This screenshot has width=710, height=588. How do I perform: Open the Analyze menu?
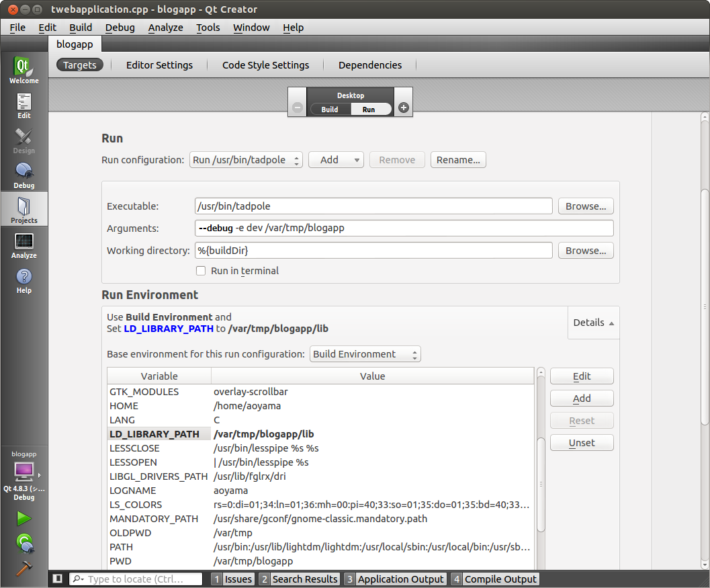(166, 28)
